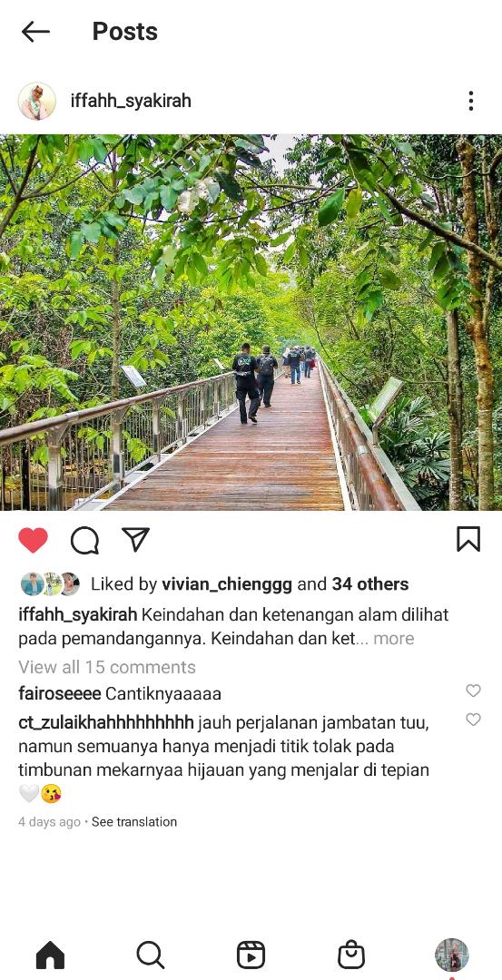Open vivian_chienggg's profile from likes

click(x=227, y=584)
